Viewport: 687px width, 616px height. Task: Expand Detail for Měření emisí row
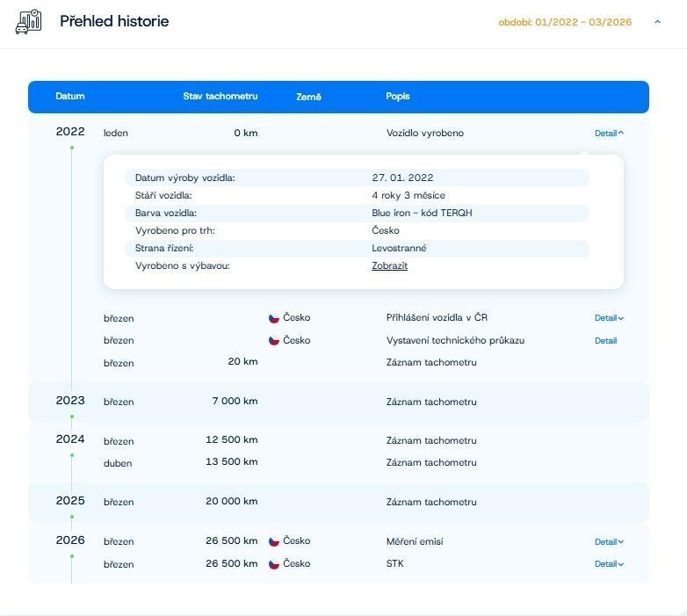[x=609, y=542]
